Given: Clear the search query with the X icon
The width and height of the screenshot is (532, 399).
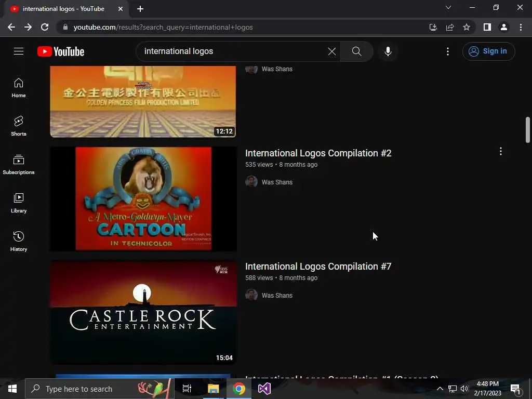Looking at the screenshot, I should coord(332,51).
